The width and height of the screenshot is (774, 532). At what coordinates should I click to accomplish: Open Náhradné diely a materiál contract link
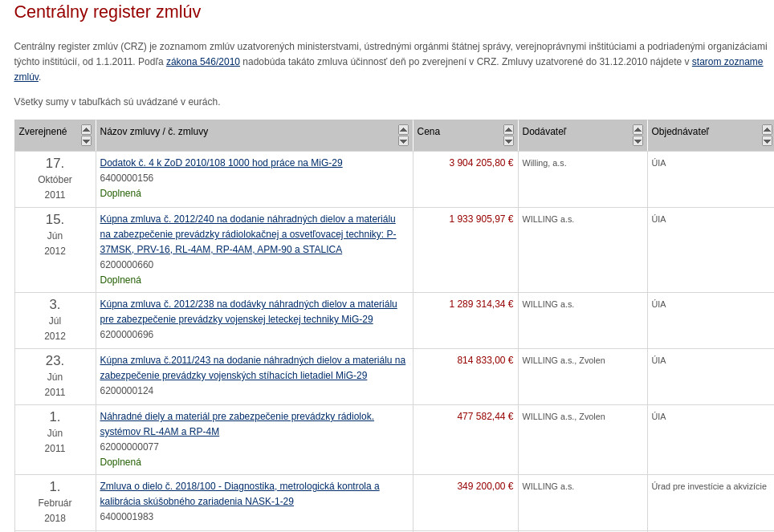237,416
